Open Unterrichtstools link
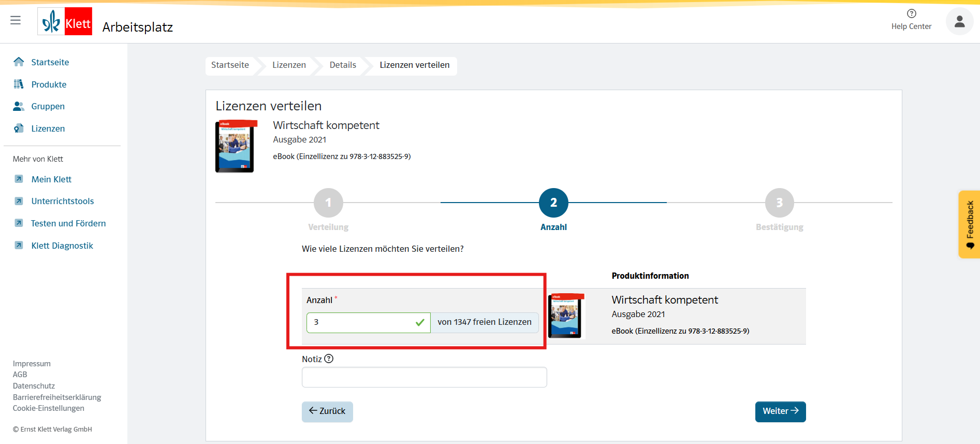980x444 pixels. click(x=63, y=201)
